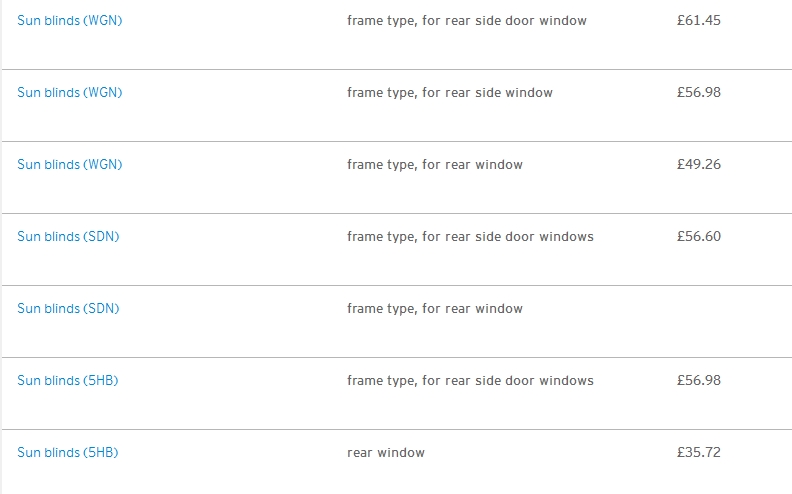Open the Sun blinds (5HB) link priced £35.72
The image size is (792, 494).
(68, 453)
